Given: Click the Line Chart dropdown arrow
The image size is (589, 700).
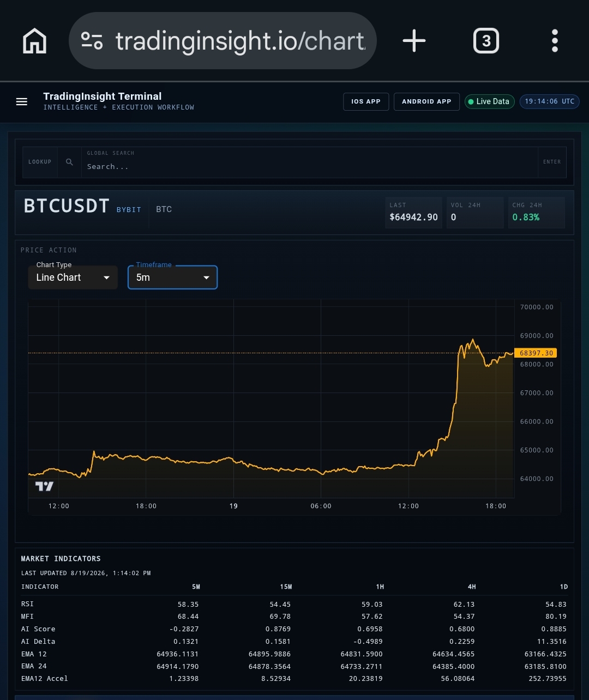Looking at the screenshot, I should pos(106,277).
